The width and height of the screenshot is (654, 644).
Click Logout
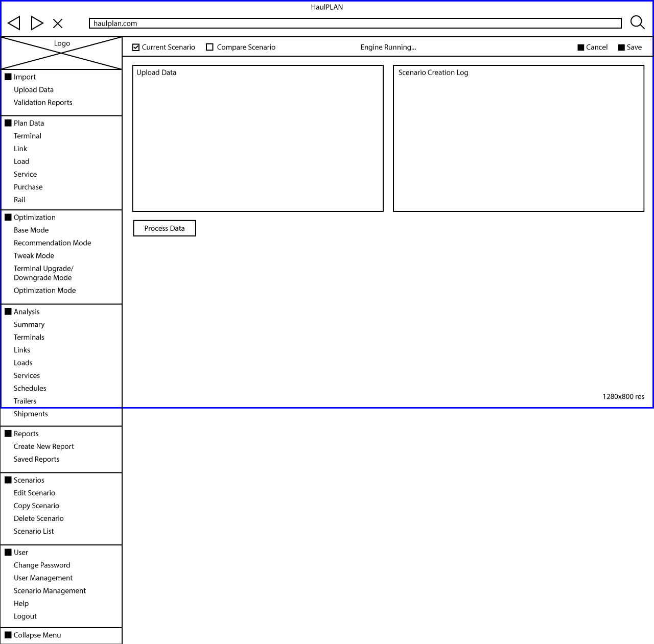[x=25, y=616]
